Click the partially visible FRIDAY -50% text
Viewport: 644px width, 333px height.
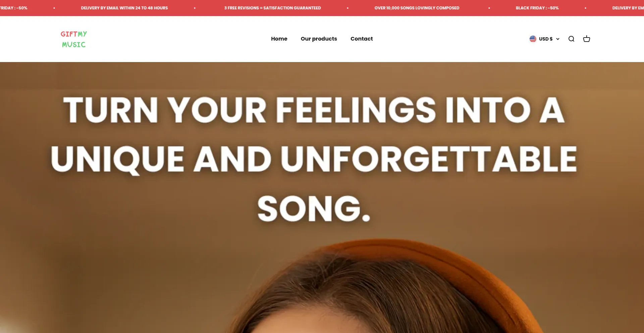coord(14,8)
